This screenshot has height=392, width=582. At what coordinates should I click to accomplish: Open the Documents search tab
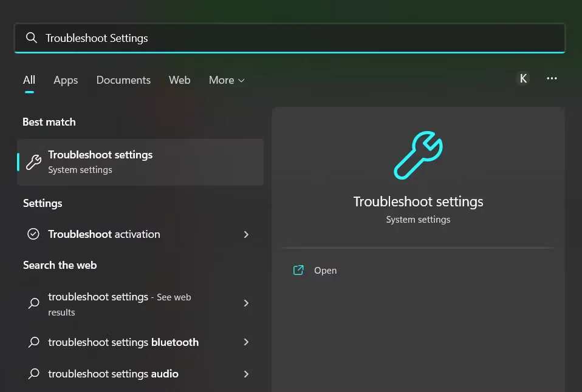pyautogui.click(x=123, y=79)
